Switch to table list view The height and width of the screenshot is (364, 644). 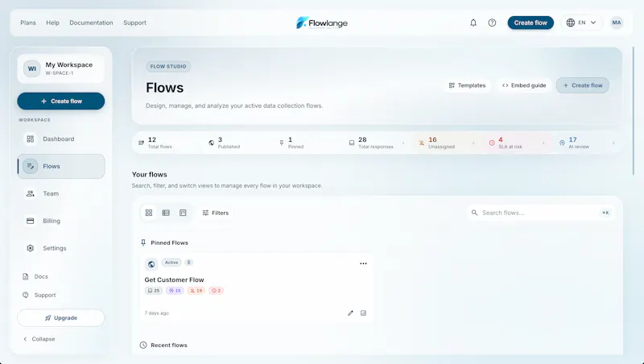click(x=166, y=213)
